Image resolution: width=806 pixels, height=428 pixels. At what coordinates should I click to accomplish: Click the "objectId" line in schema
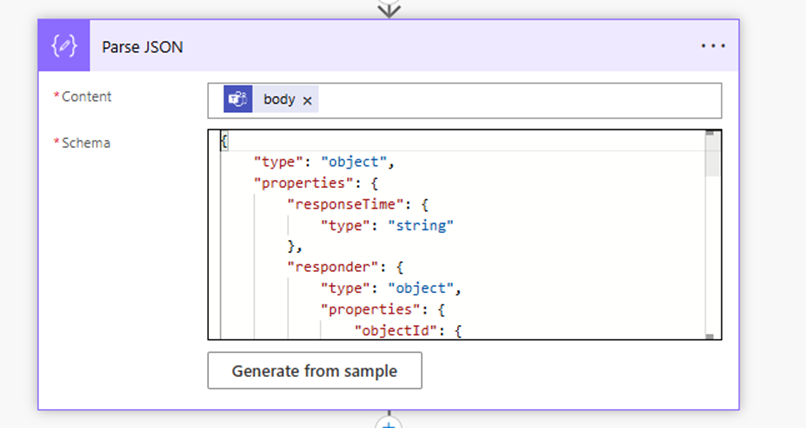tap(408, 330)
